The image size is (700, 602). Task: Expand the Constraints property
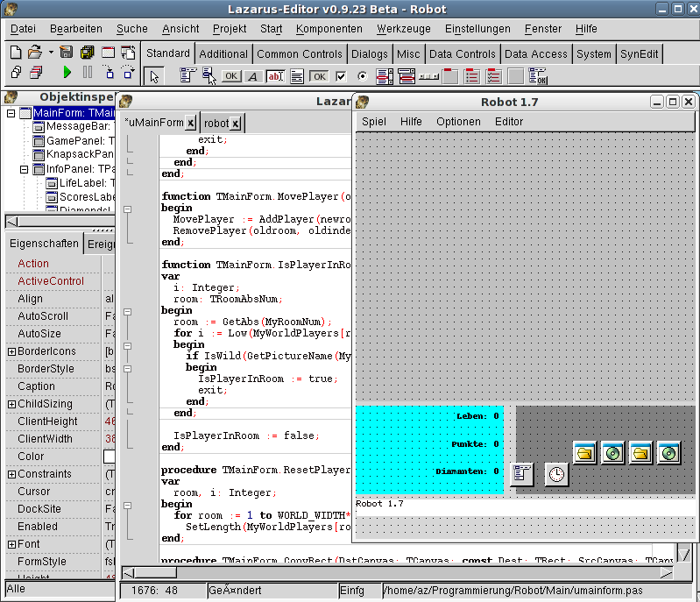point(12,475)
